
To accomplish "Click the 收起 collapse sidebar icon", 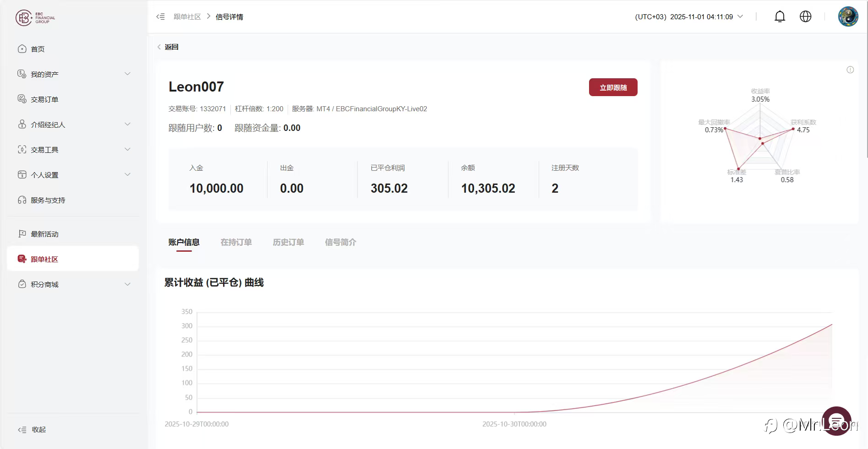I will tap(22, 430).
